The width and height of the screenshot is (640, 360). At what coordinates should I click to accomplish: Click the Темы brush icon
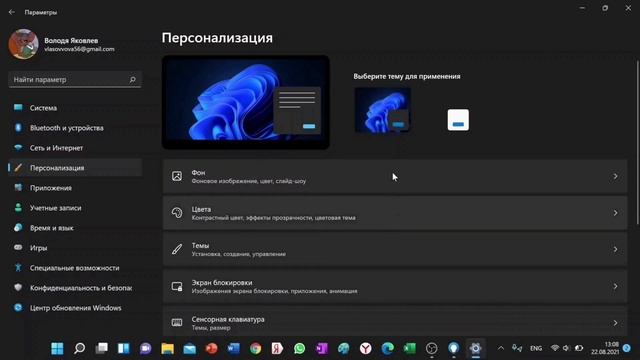tap(177, 249)
